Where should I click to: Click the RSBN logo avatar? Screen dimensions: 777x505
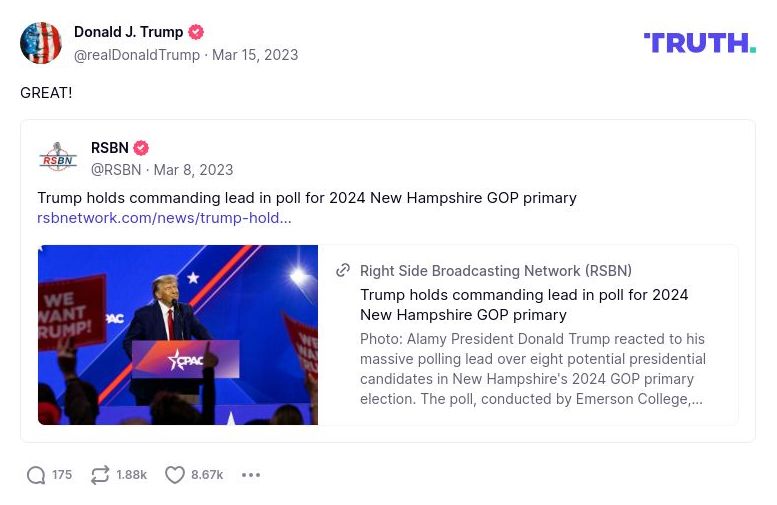(x=58, y=158)
